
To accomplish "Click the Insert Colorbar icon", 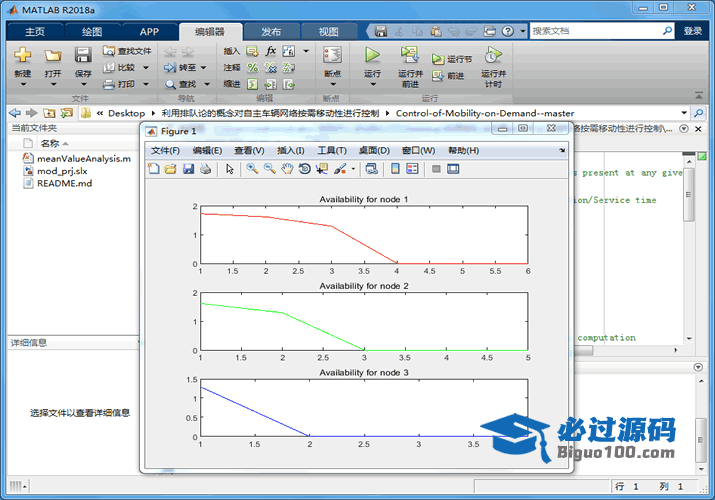I will click(395, 169).
